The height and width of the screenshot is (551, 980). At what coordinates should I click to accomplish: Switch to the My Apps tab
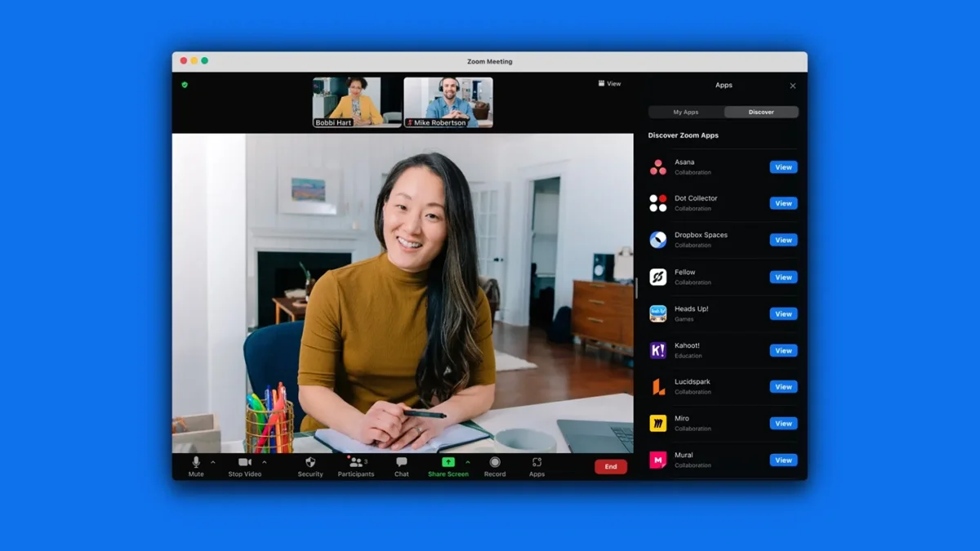click(686, 112)
